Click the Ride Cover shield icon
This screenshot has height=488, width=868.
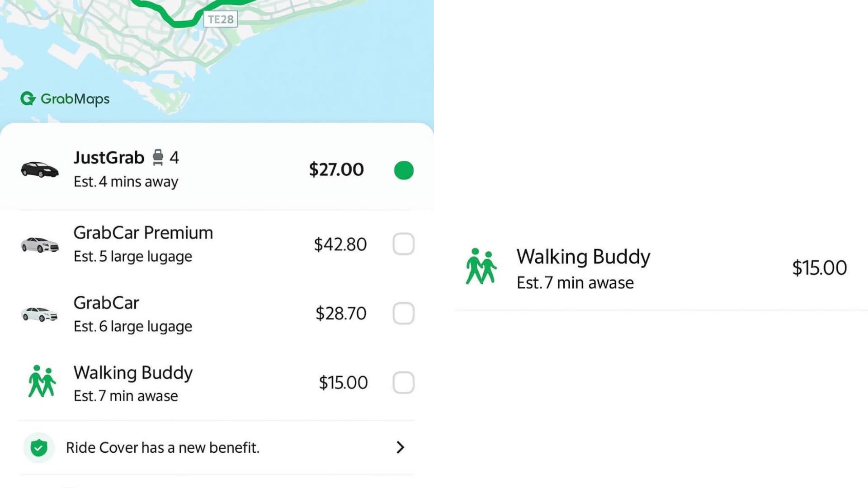(39, 447)
